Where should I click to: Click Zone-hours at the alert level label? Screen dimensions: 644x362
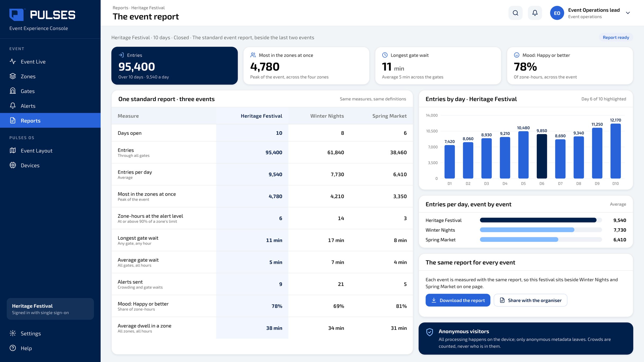[150, 216]
